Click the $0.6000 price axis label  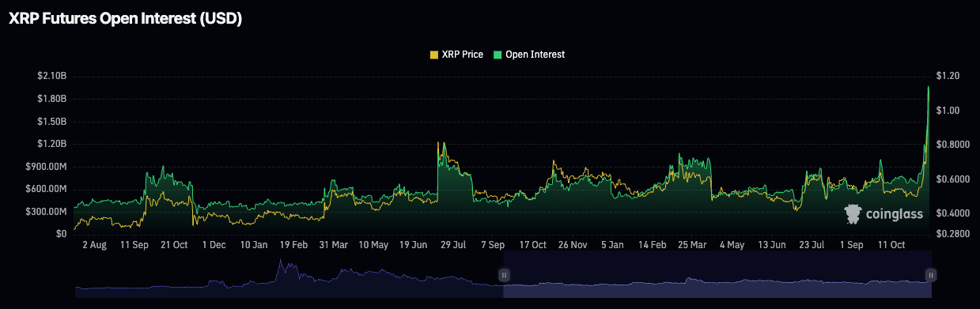coord(953,179)
